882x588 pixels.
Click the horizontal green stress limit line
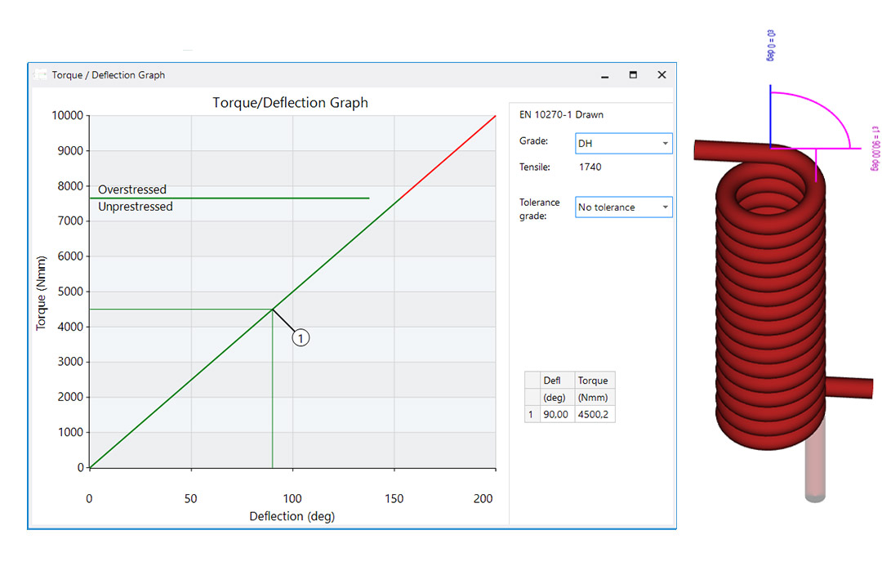[x=245, y=198]
